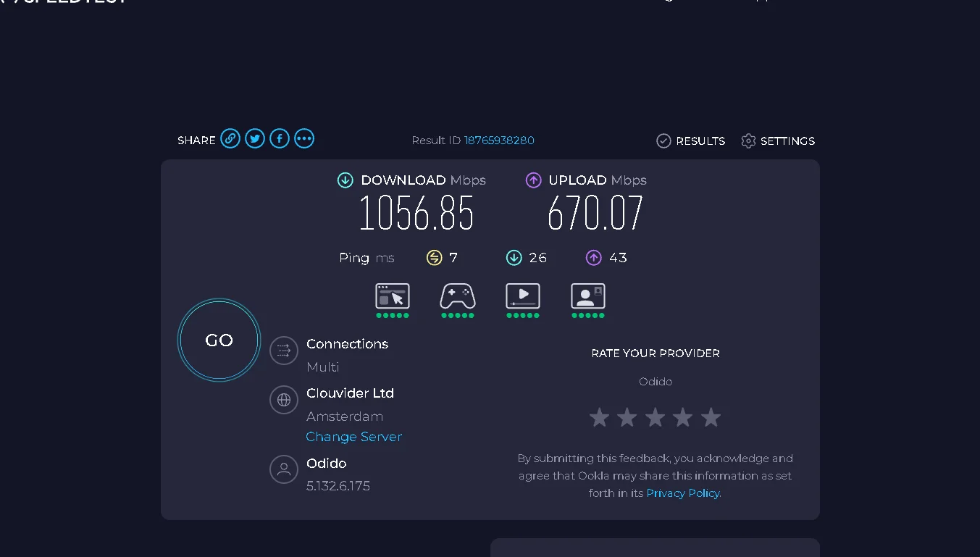Click the video streaming experience icon

[x=523, y=297]
